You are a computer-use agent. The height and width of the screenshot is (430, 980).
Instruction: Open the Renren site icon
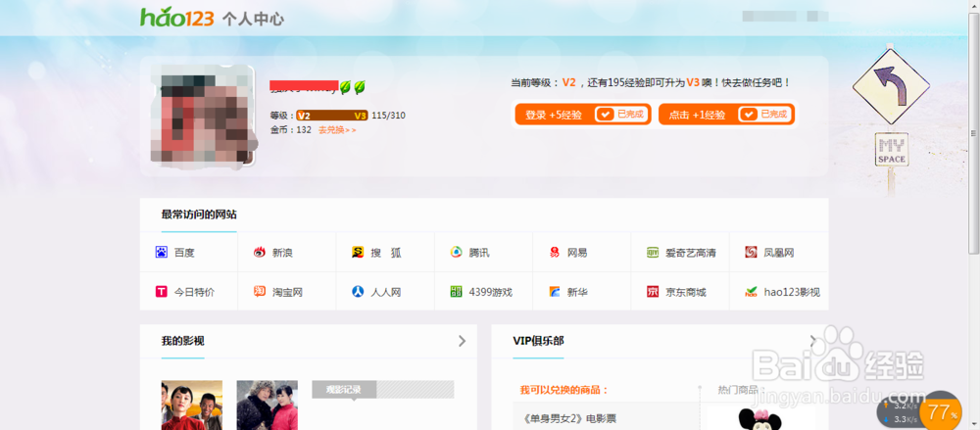358,291
